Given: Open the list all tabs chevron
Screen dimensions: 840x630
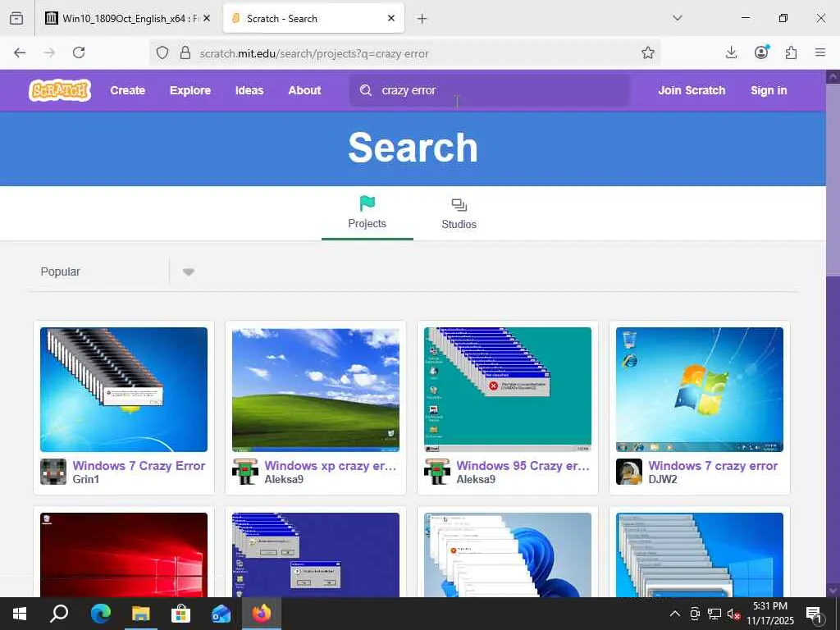Looking at the screenshot, I should click(677, 18).
